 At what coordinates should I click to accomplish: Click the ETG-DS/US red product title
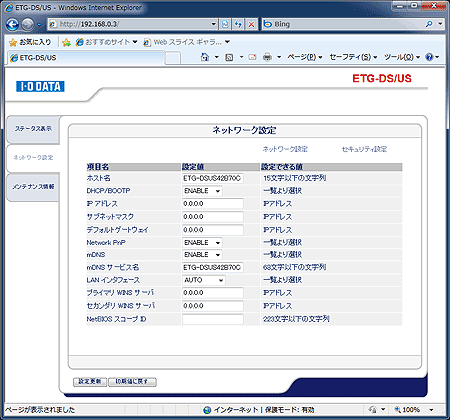[382, 78]
